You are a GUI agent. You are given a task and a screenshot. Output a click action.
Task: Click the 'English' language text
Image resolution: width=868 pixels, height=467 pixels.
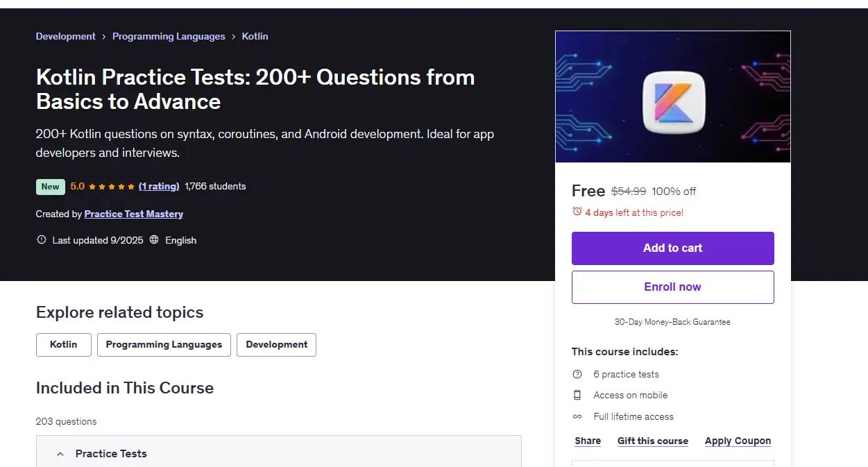tap(180, 240)
